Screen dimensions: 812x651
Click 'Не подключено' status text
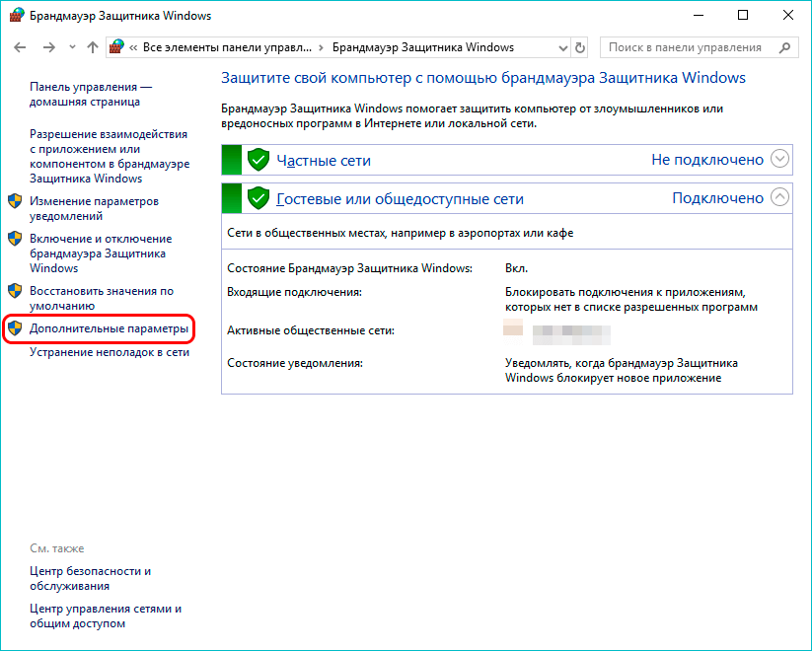coord(707,160)
